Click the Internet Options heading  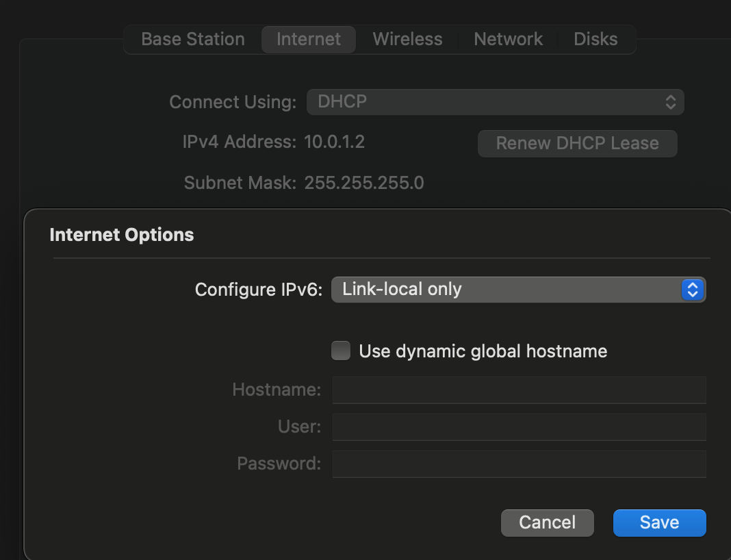tap(122, 235)
